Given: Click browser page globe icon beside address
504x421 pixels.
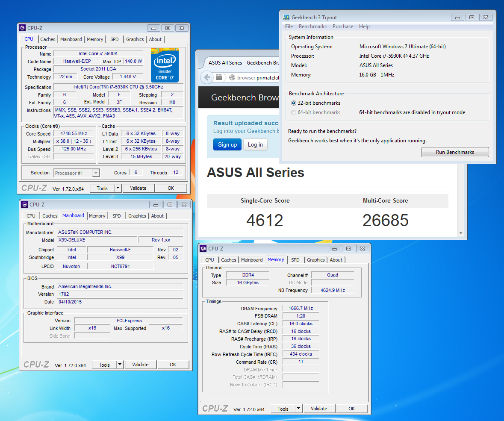Looking at the screenshot, I should click(x=232, y=77).
